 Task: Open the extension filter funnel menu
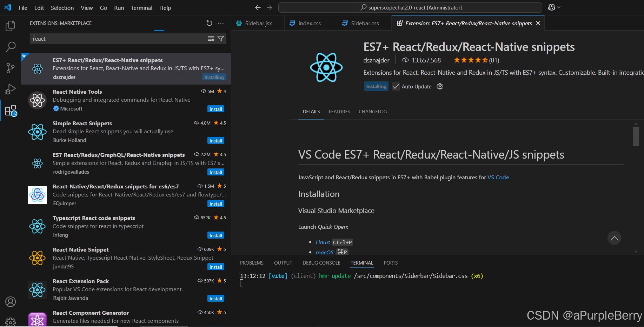(x=221, y=39)
